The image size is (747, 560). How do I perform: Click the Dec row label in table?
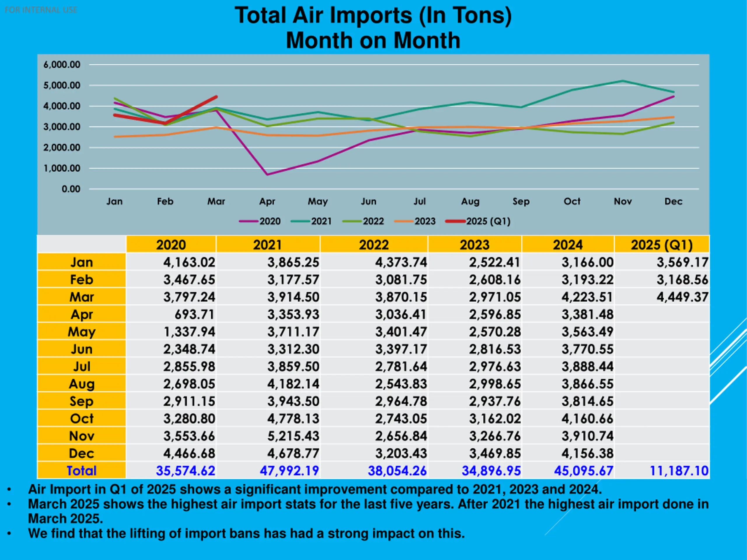tap(81, 453)
